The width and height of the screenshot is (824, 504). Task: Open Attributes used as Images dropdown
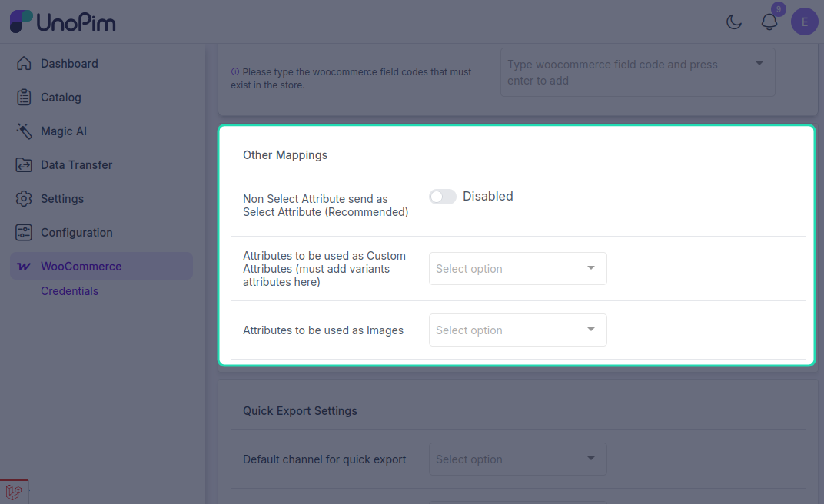tap(517, 330)
